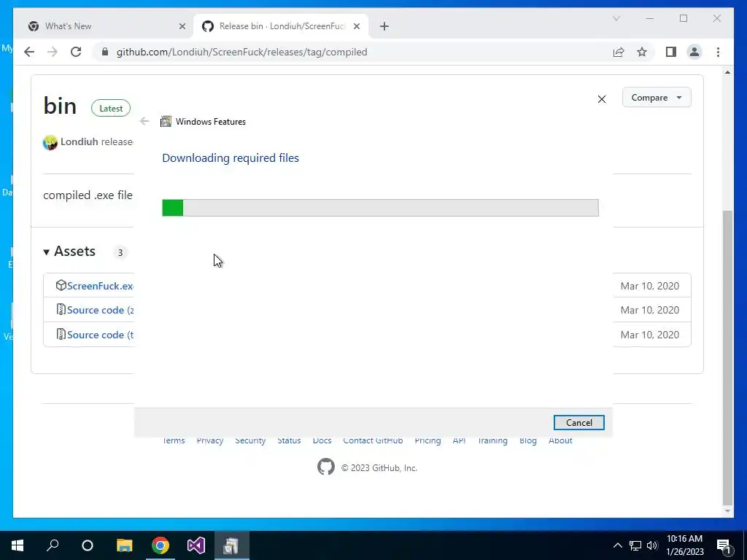Open the Privacy footer link
The width and height of the screenshot is (747, 560).
point(210,441)
